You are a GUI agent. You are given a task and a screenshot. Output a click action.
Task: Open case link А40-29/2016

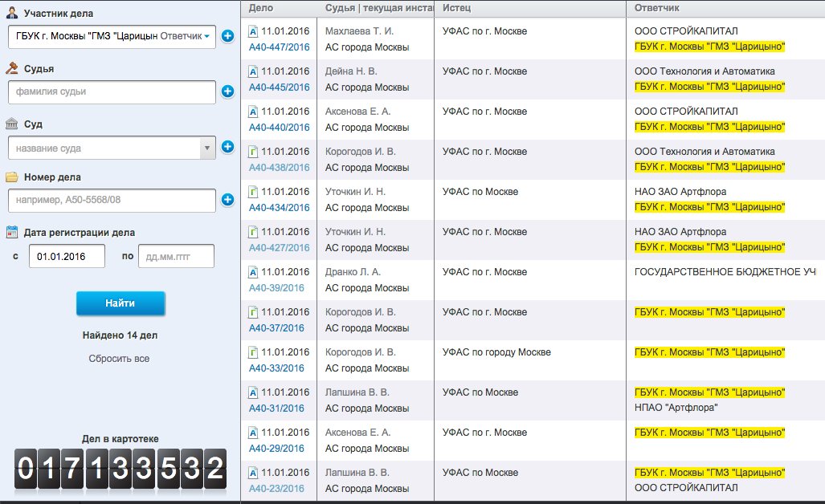pos(277,449)
